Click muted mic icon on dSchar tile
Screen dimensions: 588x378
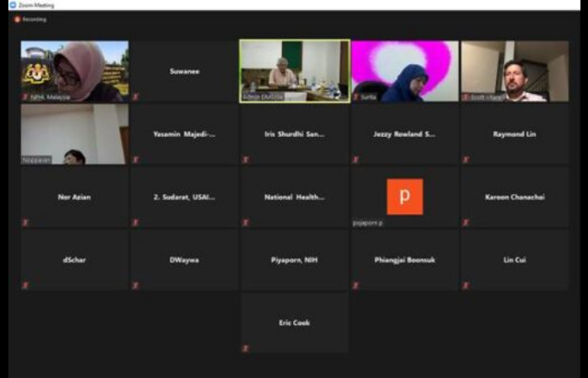tap(25, 286)
